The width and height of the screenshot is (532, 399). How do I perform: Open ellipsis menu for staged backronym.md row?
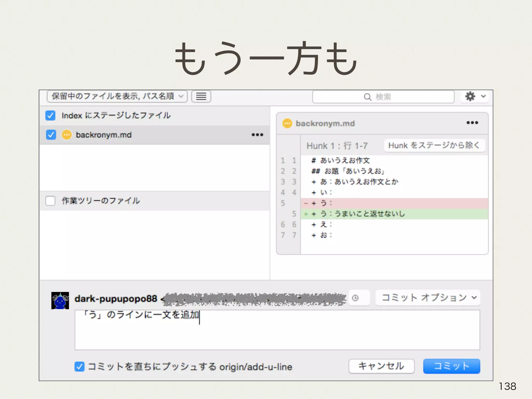click(x=257, y=135)
